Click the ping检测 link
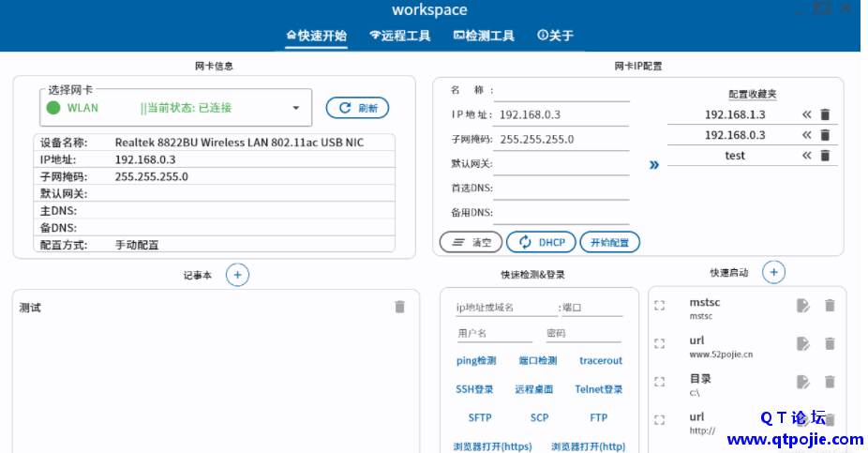This screenshot has height=453, width=868. point(475,360)
